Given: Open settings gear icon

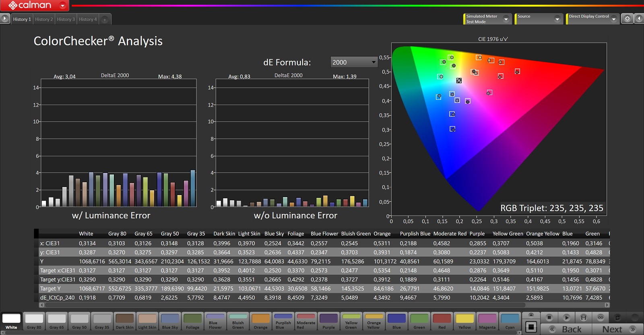Looking at the screenshot, I should [x=627, y=18].
